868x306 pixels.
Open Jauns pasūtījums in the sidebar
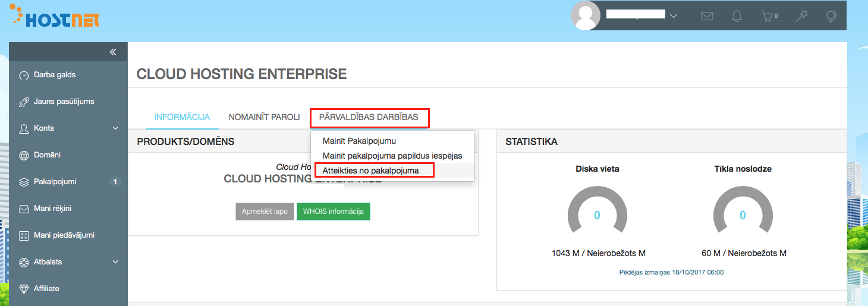64,102
